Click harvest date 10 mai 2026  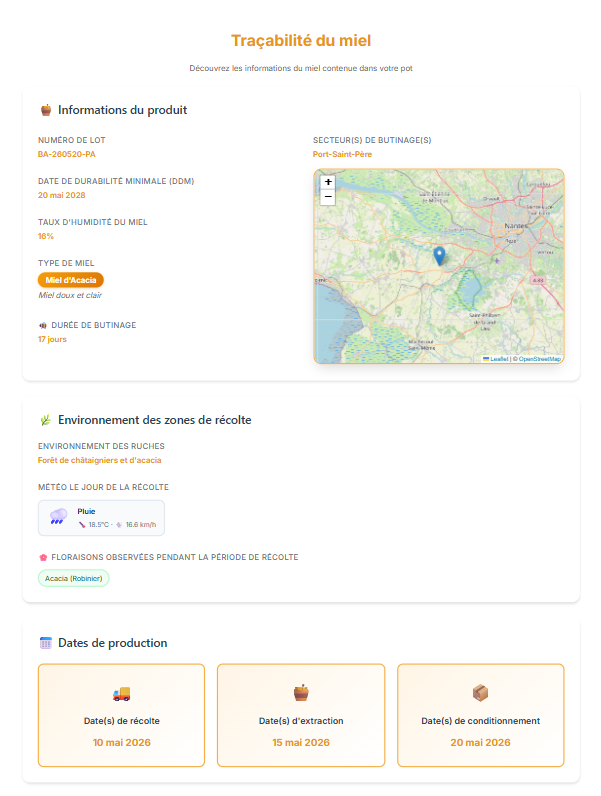tap(121, 743)
